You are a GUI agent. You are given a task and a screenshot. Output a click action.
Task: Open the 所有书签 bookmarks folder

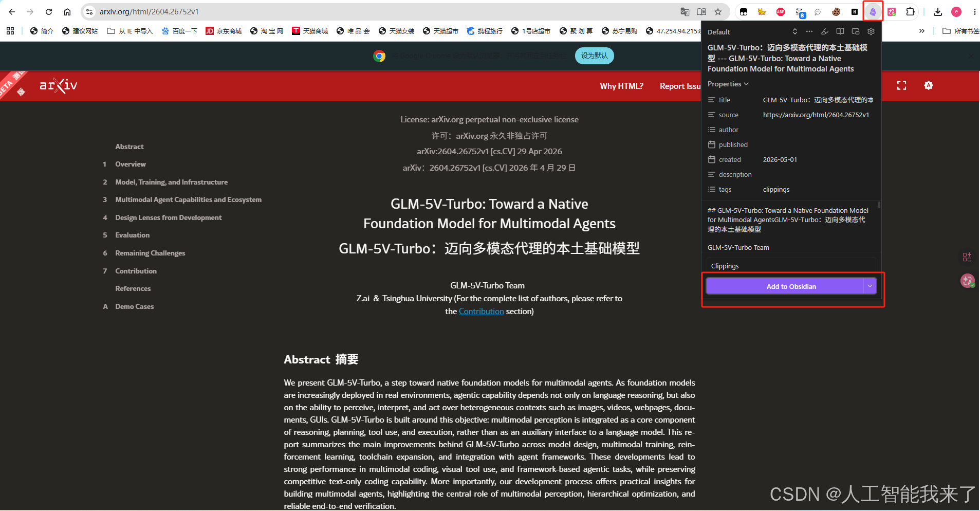click(x=960, y=31)
